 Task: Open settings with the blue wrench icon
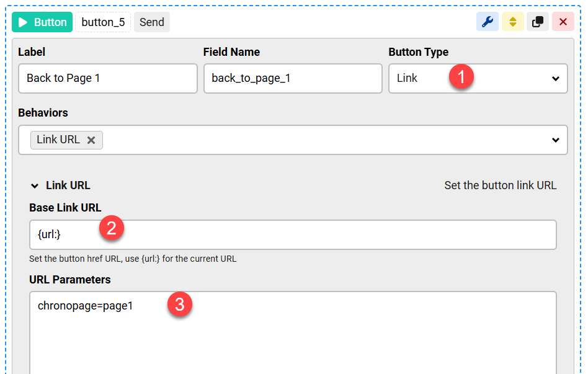(x=488, y=22)
